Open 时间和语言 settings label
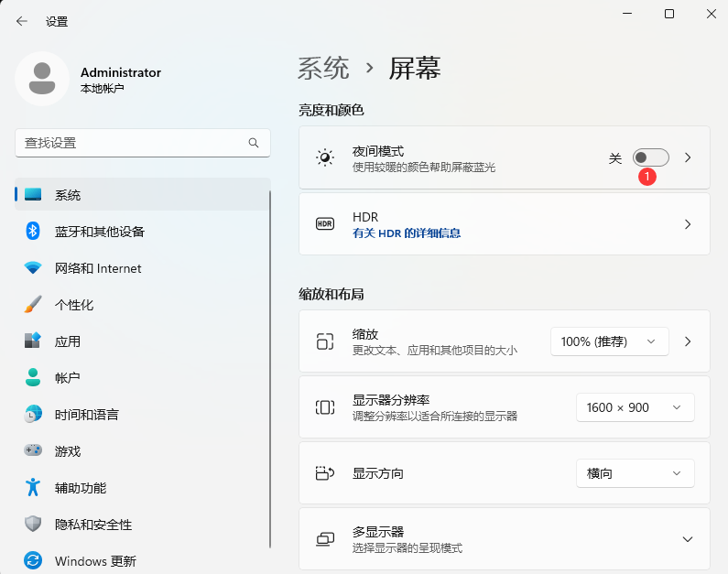Viewport: 728px width, 574px height. (87, 415)
